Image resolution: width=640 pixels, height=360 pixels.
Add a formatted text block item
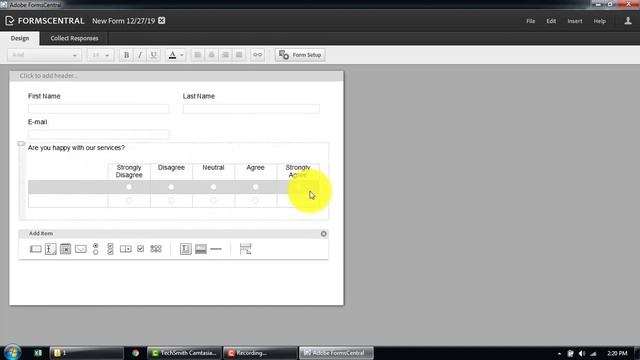coord(186,249)
